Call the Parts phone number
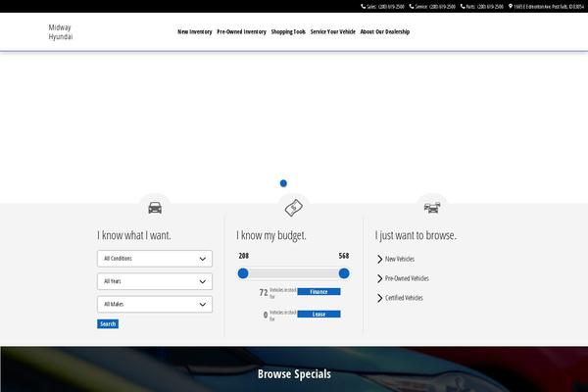 pos(490,7)
